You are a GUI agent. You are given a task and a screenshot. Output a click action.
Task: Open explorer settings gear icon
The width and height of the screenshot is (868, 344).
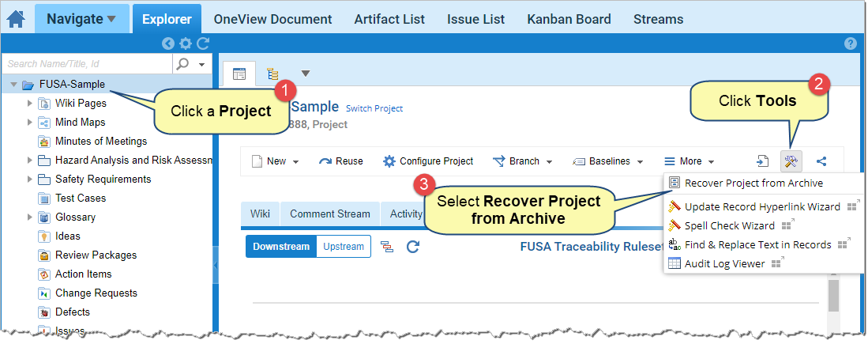186,44
